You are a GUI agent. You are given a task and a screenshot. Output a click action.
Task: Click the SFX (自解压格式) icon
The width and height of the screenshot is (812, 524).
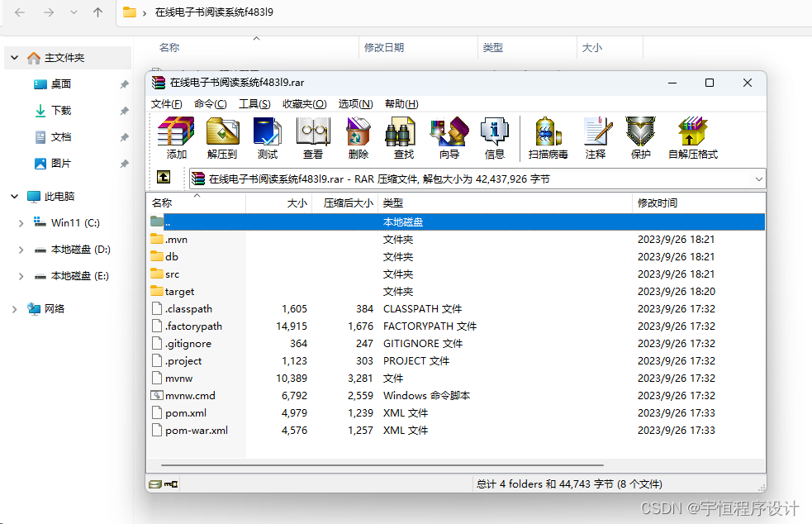point(693,137)
